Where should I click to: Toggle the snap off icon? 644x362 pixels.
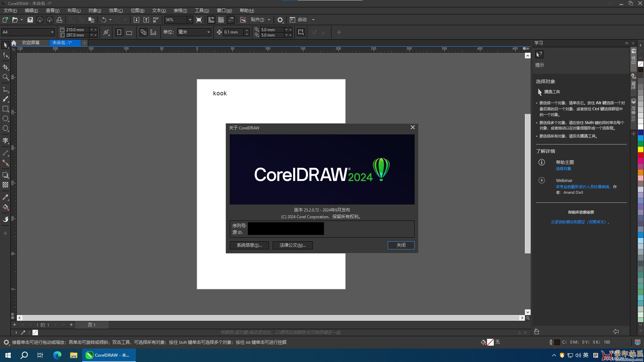point(243,20)
